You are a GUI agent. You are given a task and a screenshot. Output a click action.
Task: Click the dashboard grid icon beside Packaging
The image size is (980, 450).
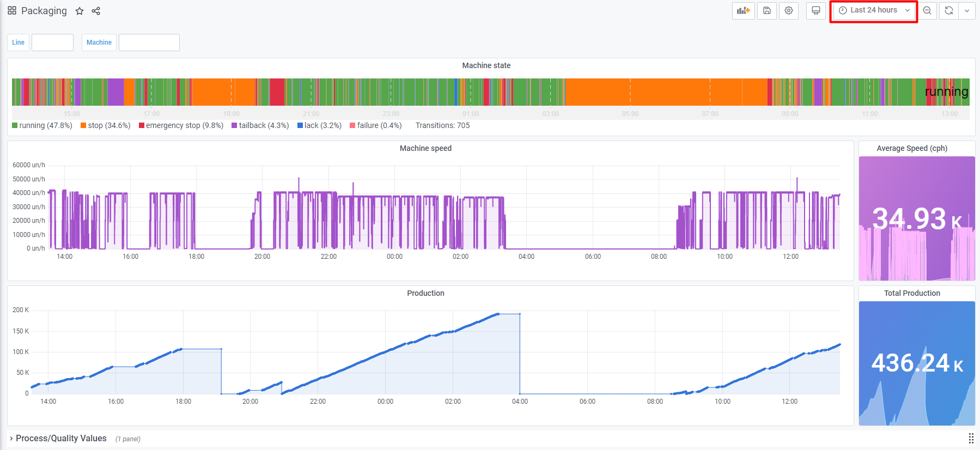pyautogui.click(x=12, y=11)
